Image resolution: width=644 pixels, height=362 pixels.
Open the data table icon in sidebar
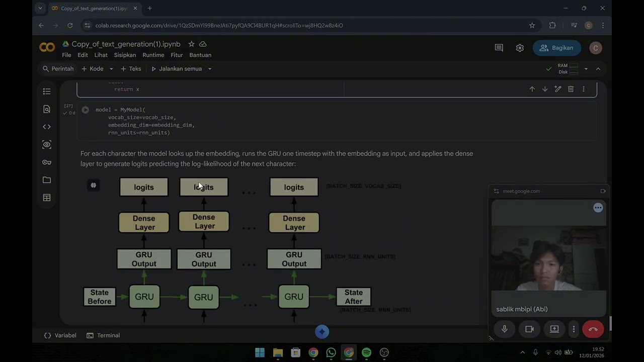point(47,198)
